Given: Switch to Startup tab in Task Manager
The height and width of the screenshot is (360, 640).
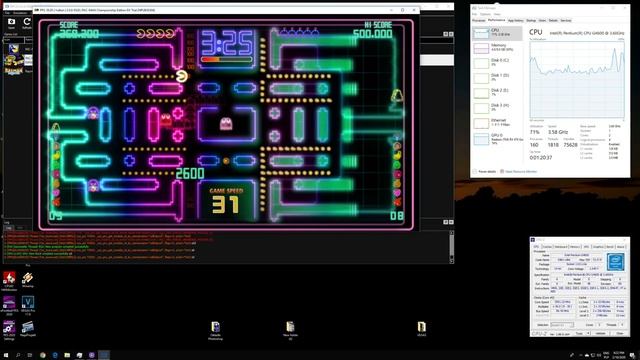Looking at the screenshot, I should tap(531, 20).
